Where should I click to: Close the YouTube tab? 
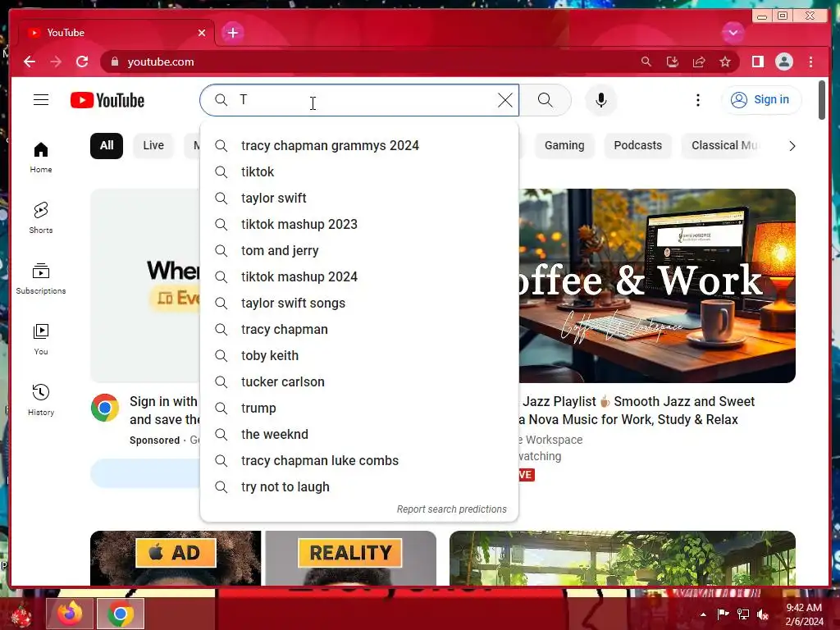coord(202,33)
